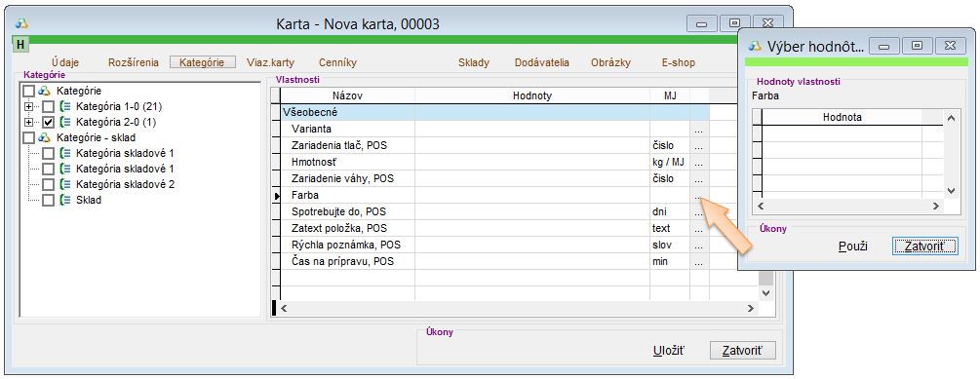980x379 pixels.
Task: Expand the Kategória 1-0 (21) tree node
Action: 28,107
